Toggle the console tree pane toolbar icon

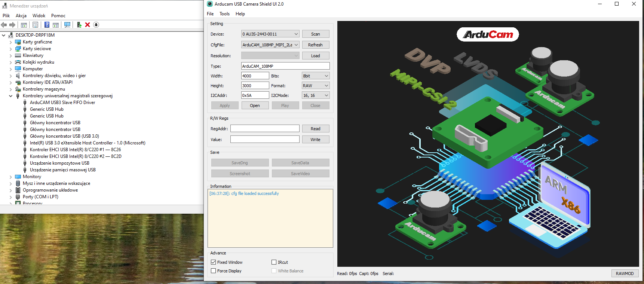click(24, 25)
